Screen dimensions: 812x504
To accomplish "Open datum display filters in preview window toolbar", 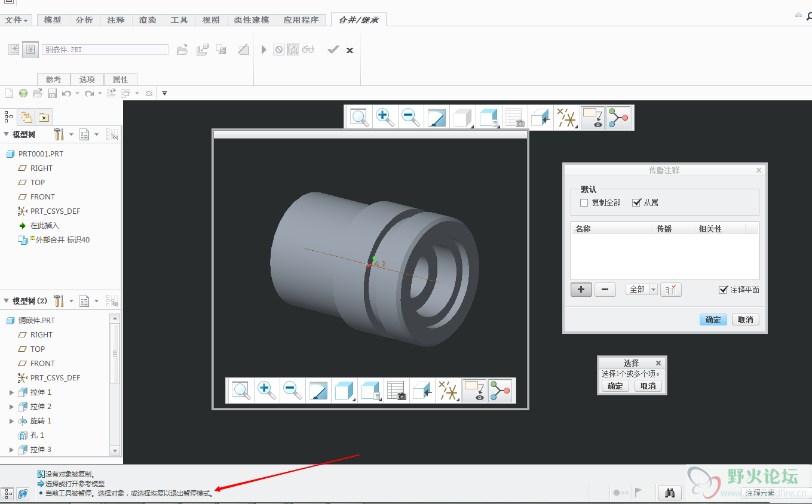I will pyautogui.click(x=448, y=391).
